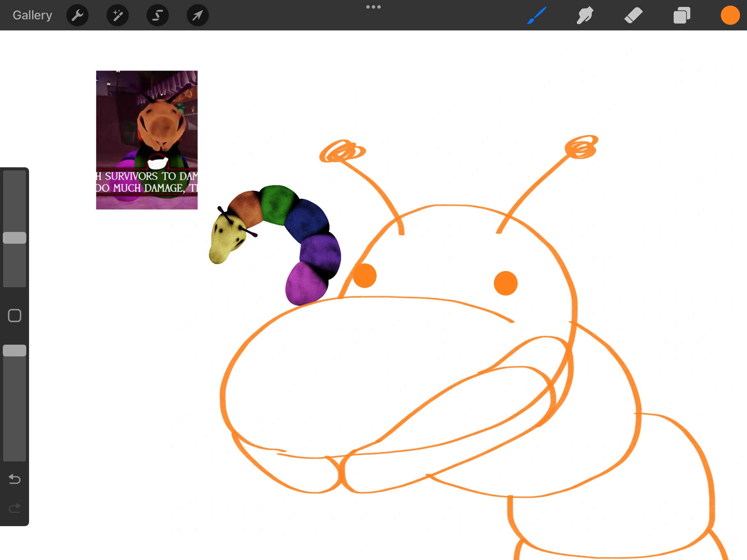747x560 pixels.
Task: Tap the square modify button in sidebar
Action: 15,315
